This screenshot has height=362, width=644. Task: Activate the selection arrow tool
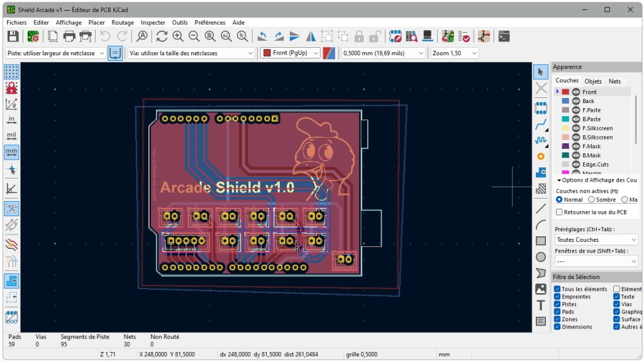point(540,71)
